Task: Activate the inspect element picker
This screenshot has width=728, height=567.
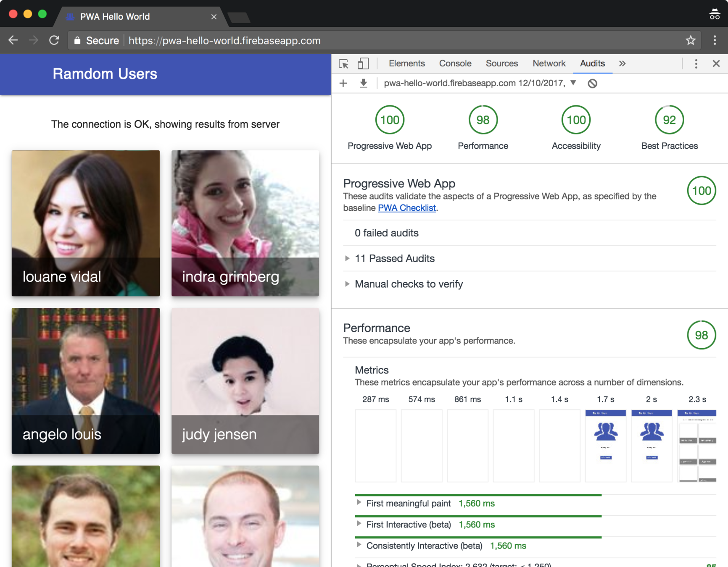Action: pyautogui.click(x=343, y=63)
